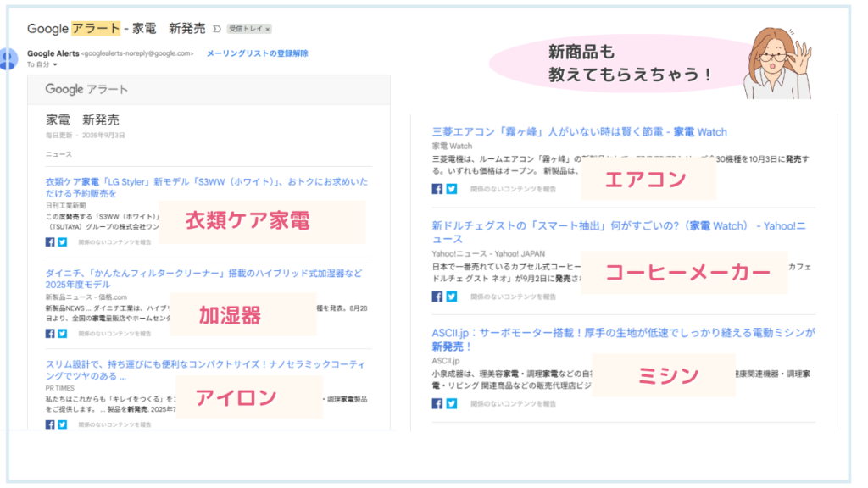Screen dimensions: 868x488
Task: Share the 新ドルチェグスト article on Facebook
Action: point(437,297)
